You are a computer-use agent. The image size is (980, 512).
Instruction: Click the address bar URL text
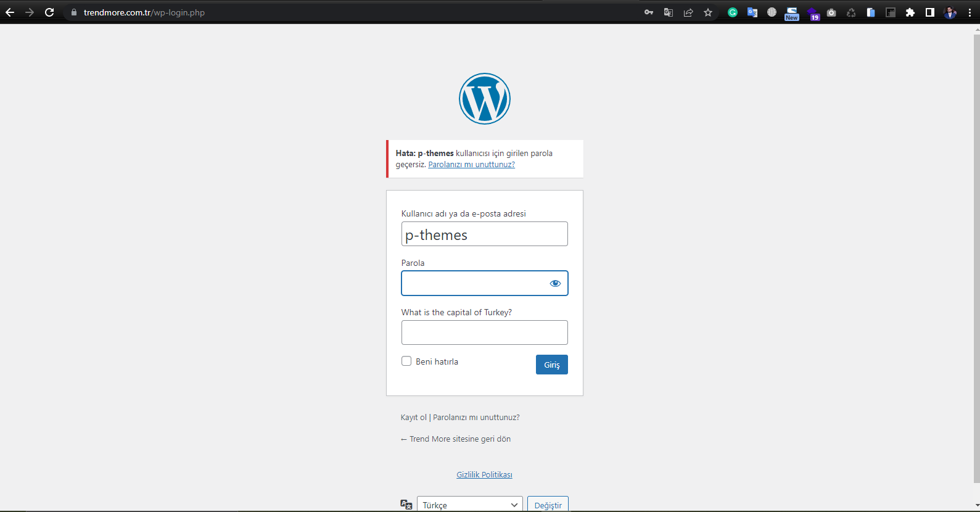pos(144,12)
